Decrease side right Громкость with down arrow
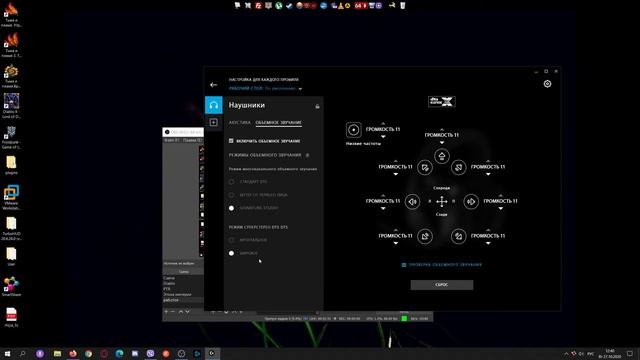Viewport: 640px width, 360px height. (x=501, y=209)
